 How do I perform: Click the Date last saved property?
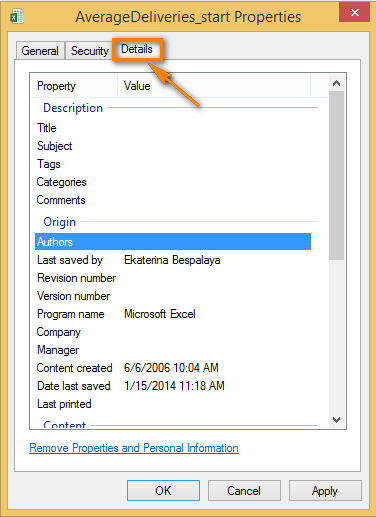[74, 386]
